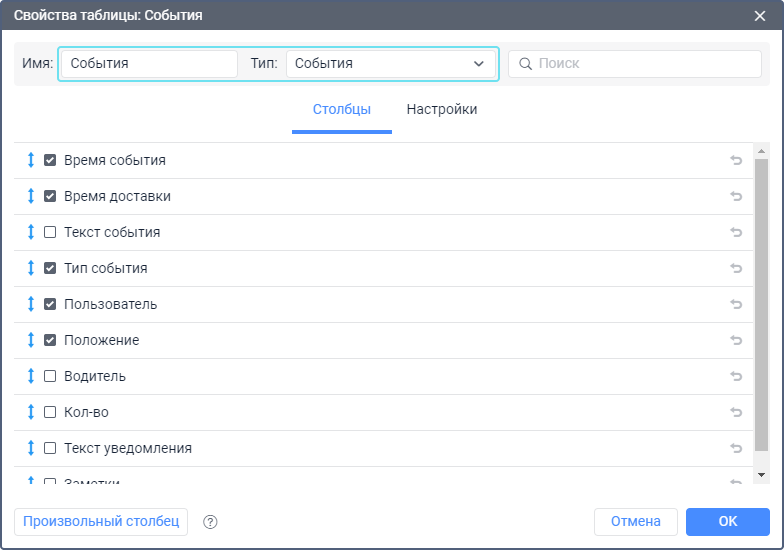Click the Отмена button
This screenshot has height=550, width=784.
(x=635, y=521)
